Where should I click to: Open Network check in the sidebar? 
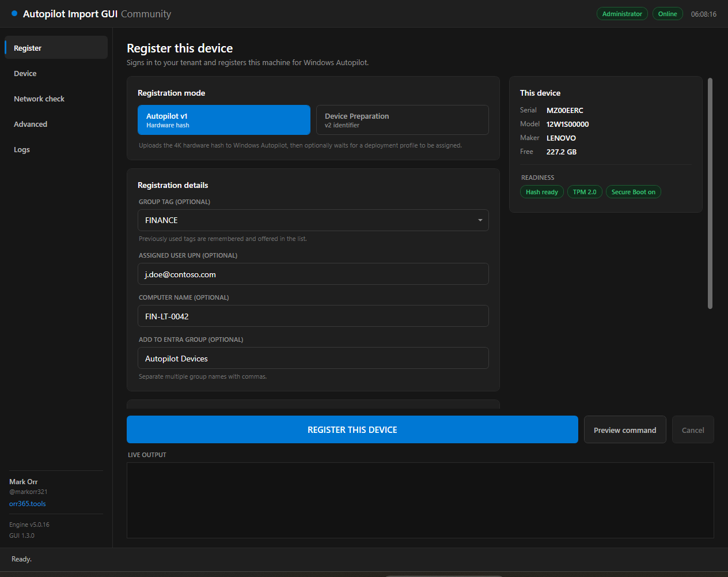(x=56, y=99)
